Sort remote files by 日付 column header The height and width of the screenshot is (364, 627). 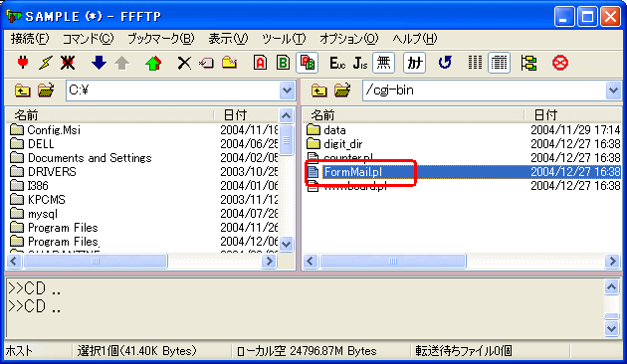(572, 115)
